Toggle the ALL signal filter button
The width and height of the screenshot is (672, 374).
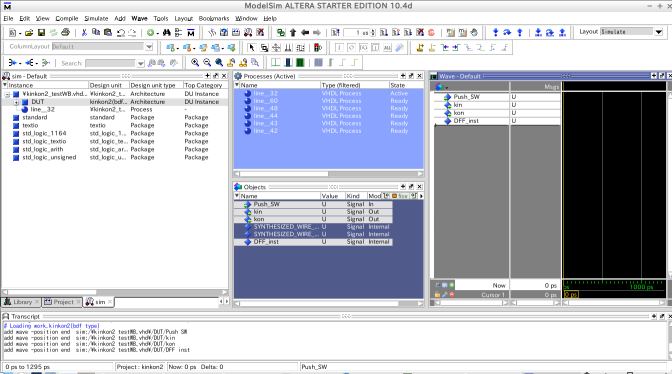[x=387, y=48]
